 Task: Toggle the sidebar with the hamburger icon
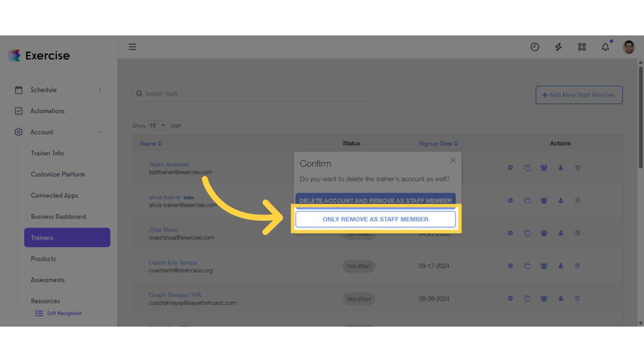(x=132, y=47)
